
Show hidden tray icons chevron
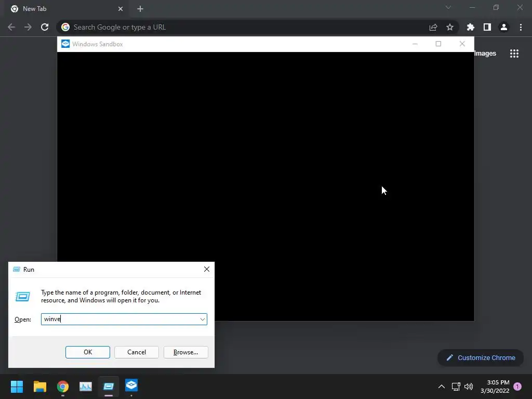pos(442,387)
